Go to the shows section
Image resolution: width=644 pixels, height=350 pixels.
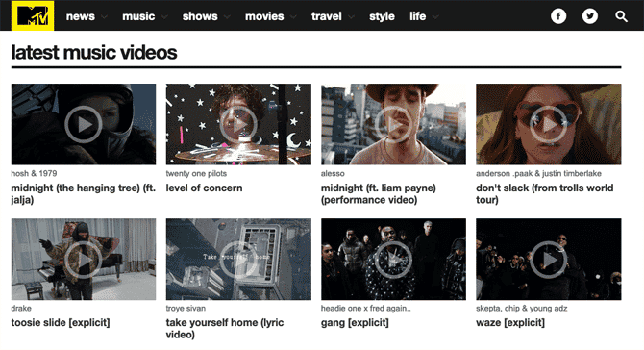[200, 16]
